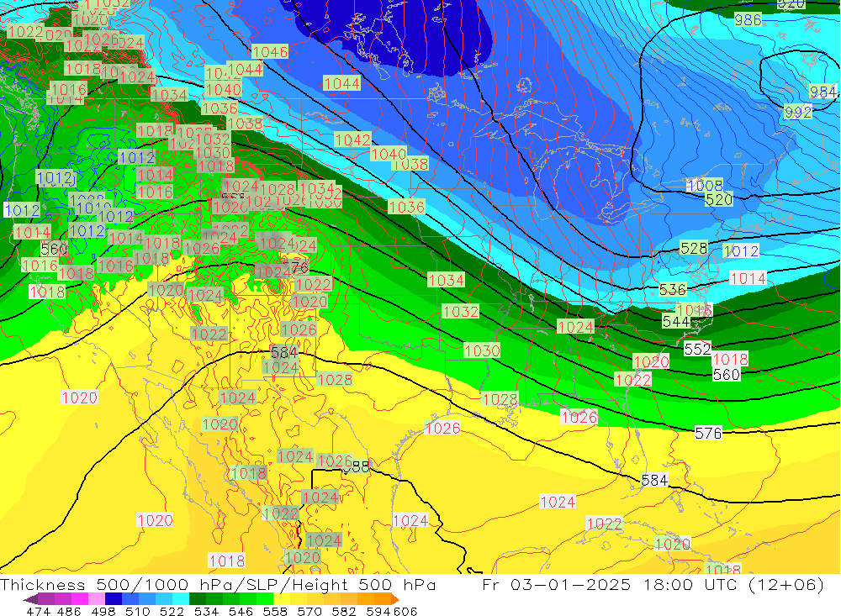Click the 1008 pressure label

[x=706, y=186]
